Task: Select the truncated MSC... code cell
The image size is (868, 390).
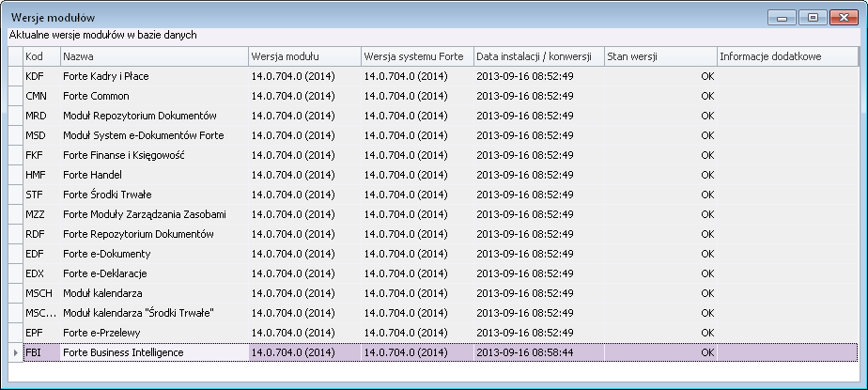Action: tap(42, 313)
